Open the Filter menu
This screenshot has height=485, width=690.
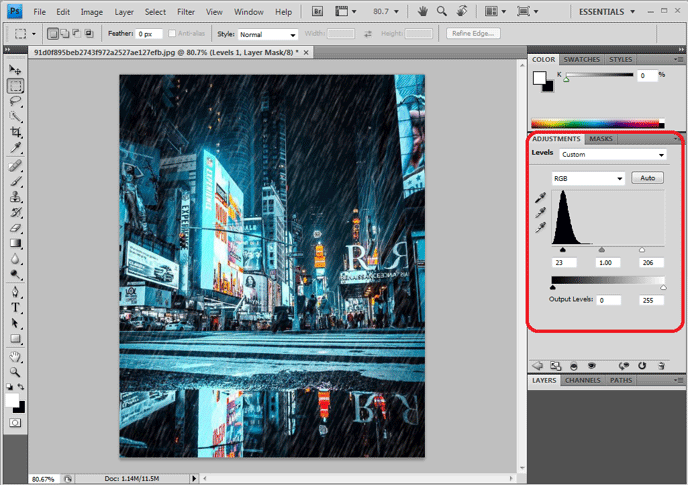click(x=186, y=12)
